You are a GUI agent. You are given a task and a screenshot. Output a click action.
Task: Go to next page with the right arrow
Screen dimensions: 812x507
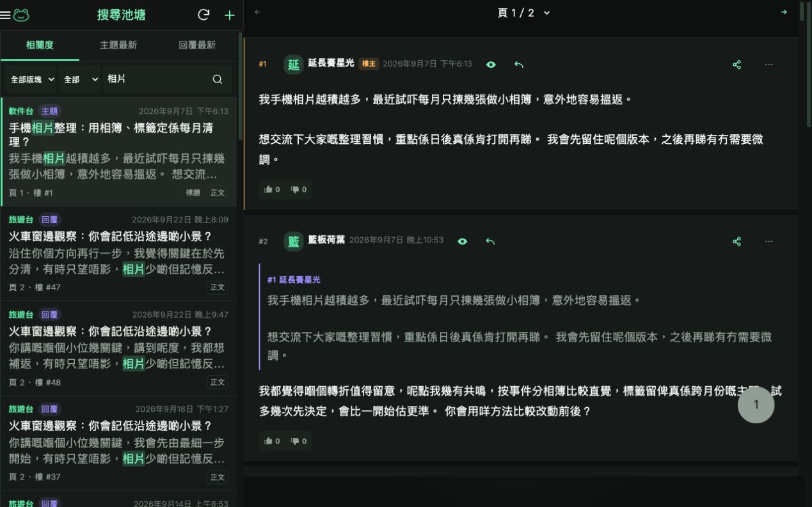click(784, 12)
